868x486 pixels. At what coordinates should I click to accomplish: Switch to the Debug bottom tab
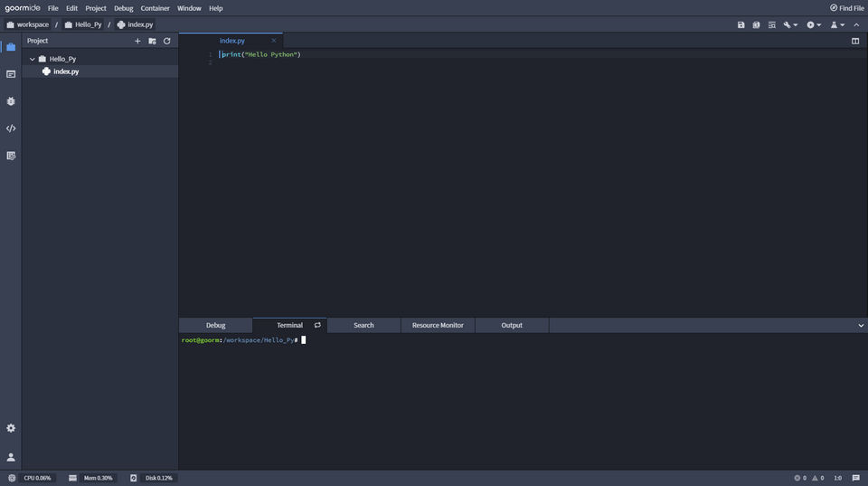tap(215, 325)
